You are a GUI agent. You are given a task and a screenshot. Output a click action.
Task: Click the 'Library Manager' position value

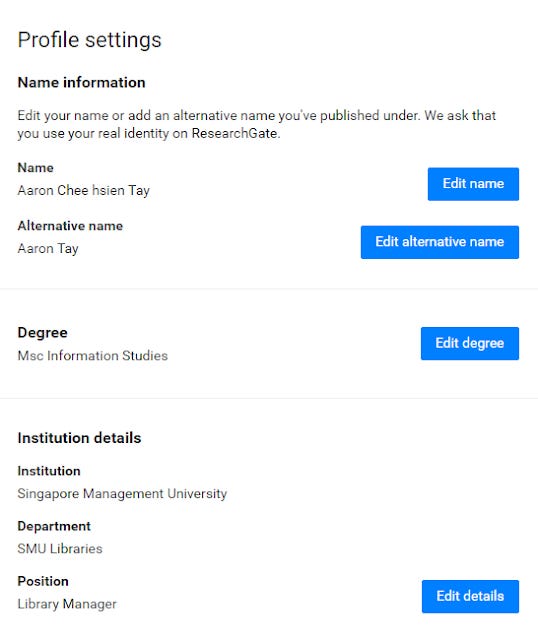coord(67,604)
